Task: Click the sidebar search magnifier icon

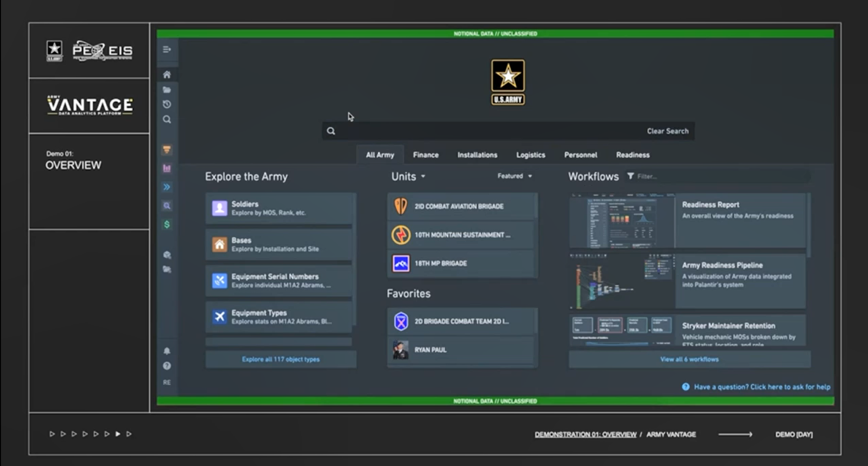Action: click(167, 119)
